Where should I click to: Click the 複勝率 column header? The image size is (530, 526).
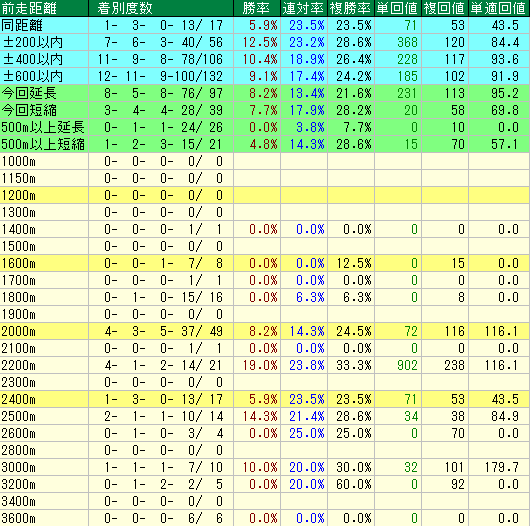tap(351, 8)
